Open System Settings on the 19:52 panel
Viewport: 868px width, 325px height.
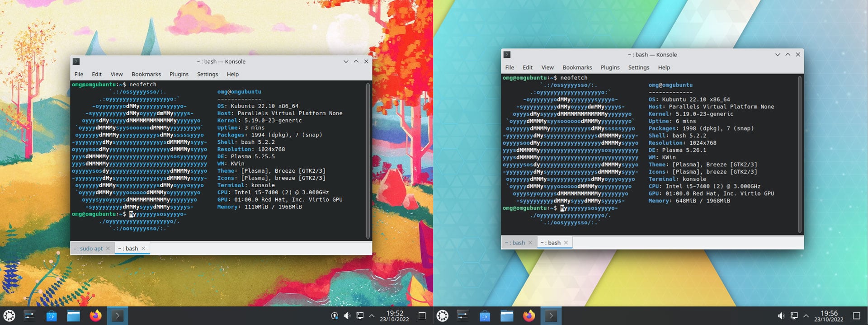[29, 316]
